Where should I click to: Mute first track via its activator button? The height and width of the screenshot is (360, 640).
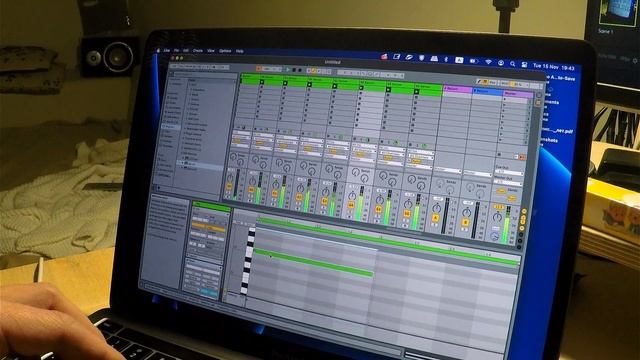(x=229, y=187)
